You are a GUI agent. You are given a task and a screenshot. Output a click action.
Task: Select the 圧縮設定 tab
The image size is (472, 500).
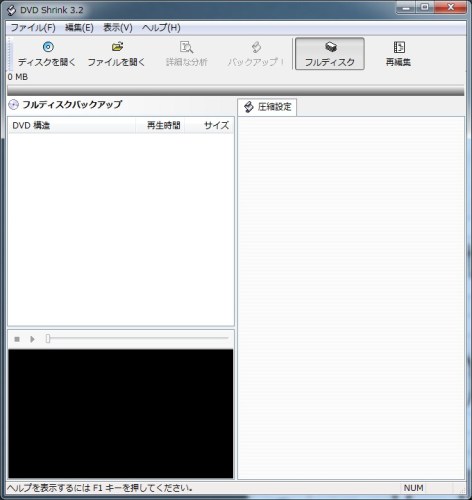click(267, 107)
